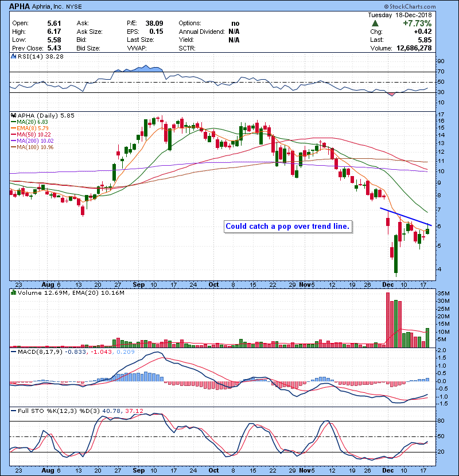This screenshot has width=459, height=476.
Task: Click the High value 6.17
Action: pyautogui.click(x=54, y=32)
